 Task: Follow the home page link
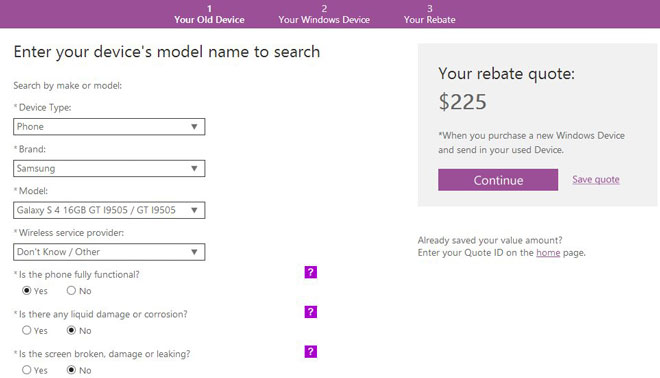[548, 253]
